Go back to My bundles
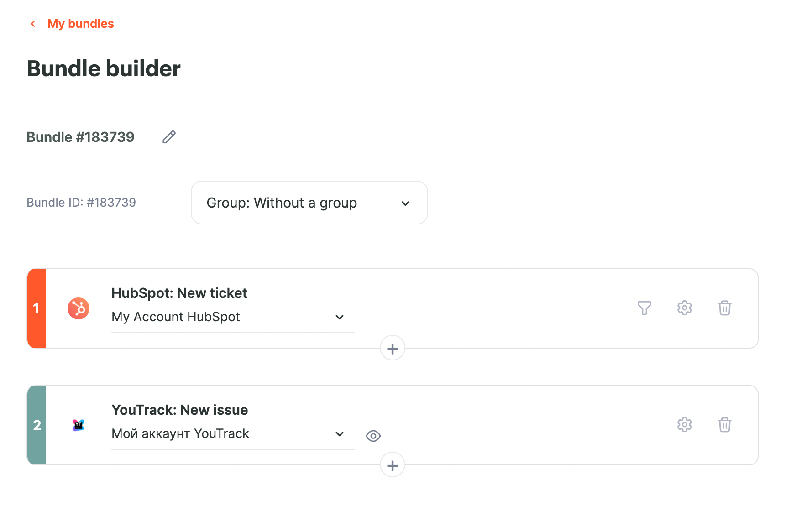Screen dimensions: 807x532 coord(81,24)
